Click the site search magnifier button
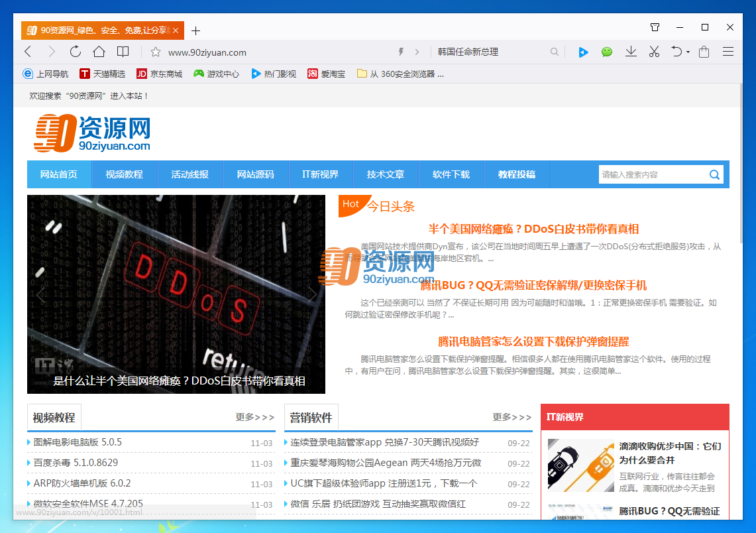The image size is (756, 533). [x=714, y=174]
